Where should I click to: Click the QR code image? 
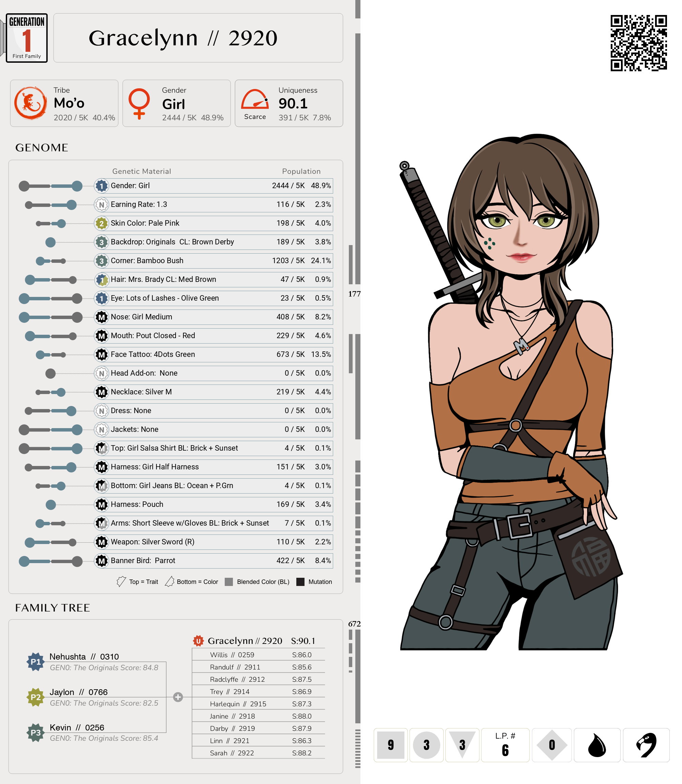[x=638, y=43]
